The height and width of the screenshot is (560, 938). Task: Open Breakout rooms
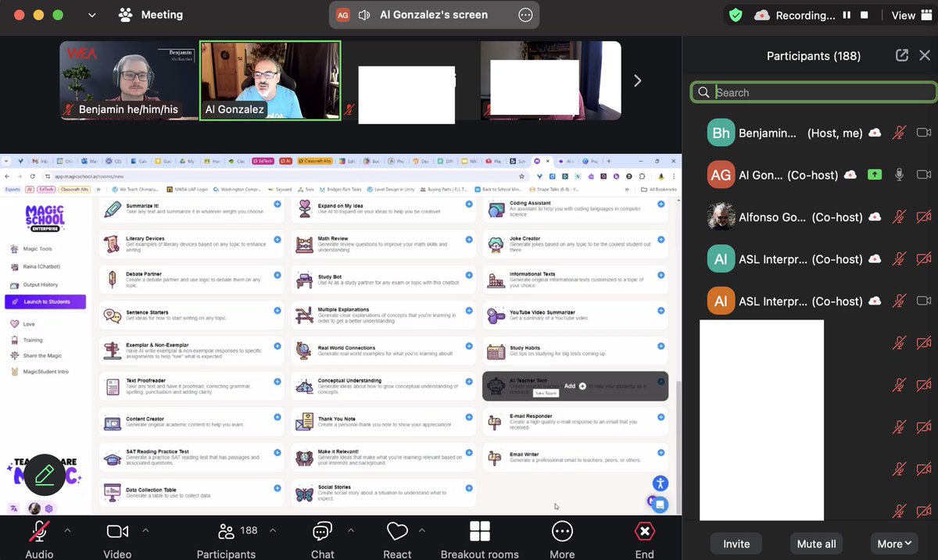[480, 539]
